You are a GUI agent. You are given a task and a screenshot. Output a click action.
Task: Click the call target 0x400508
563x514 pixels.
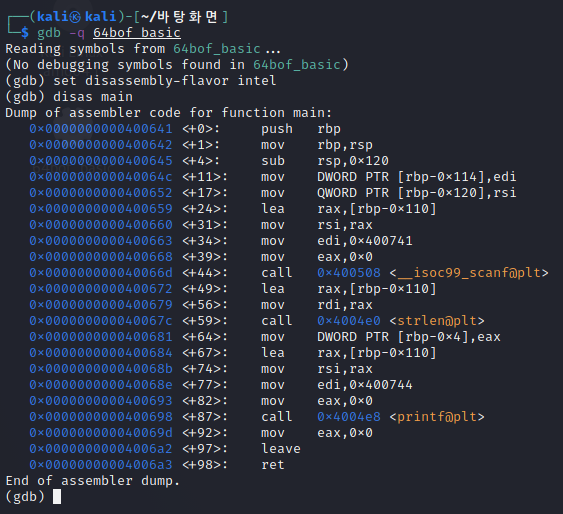point(349,273)
